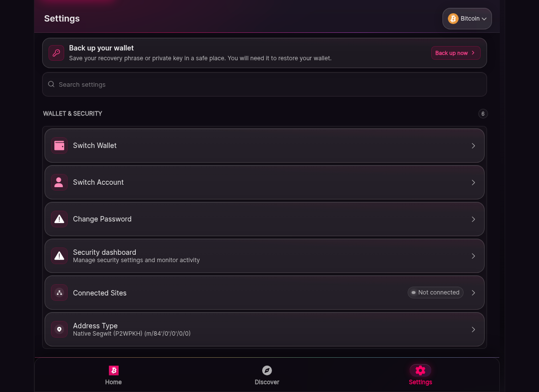Click the Home Bitcoin icon in bottom bar

click(x=114, y=370)
